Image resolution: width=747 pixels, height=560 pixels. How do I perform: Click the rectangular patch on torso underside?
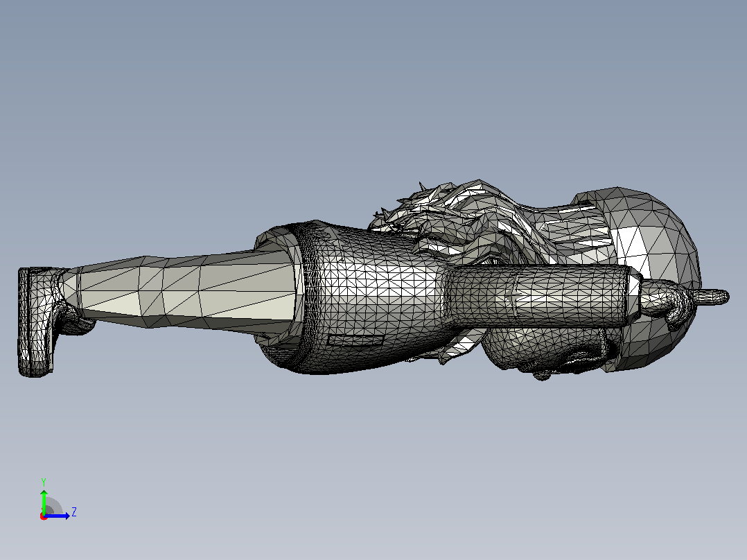pos(356,340)
